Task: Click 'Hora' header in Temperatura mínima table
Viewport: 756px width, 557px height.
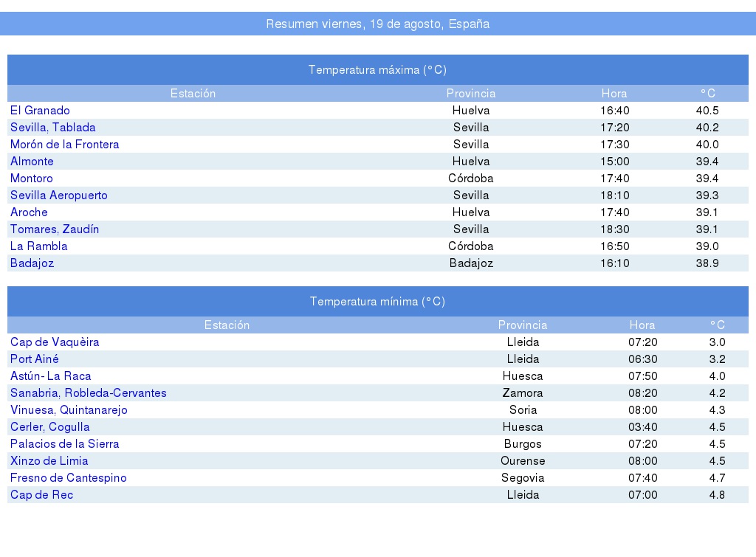Action: click(642, 325)
